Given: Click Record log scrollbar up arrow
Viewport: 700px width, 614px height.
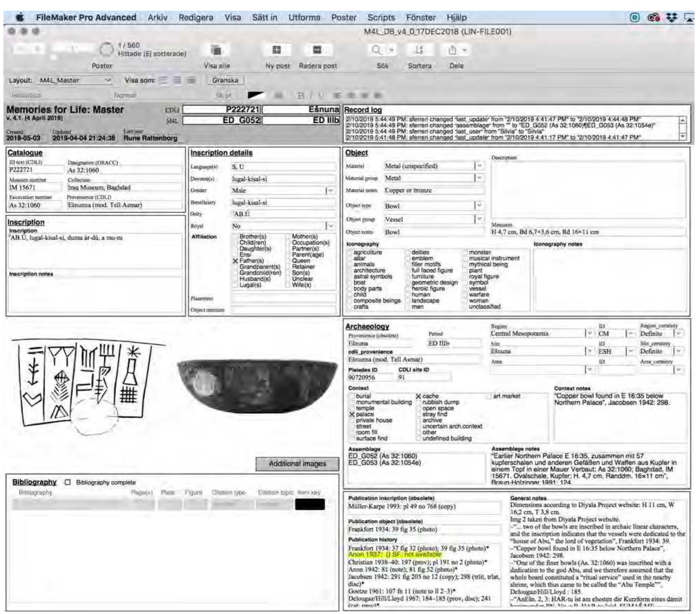Looking at the screenshot, I should tap(683, 120).
